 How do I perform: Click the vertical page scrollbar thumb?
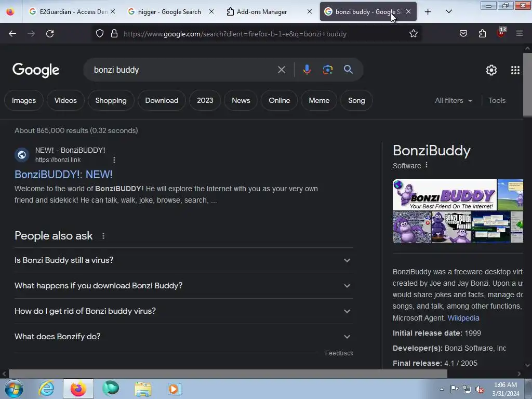coord(527,85)
